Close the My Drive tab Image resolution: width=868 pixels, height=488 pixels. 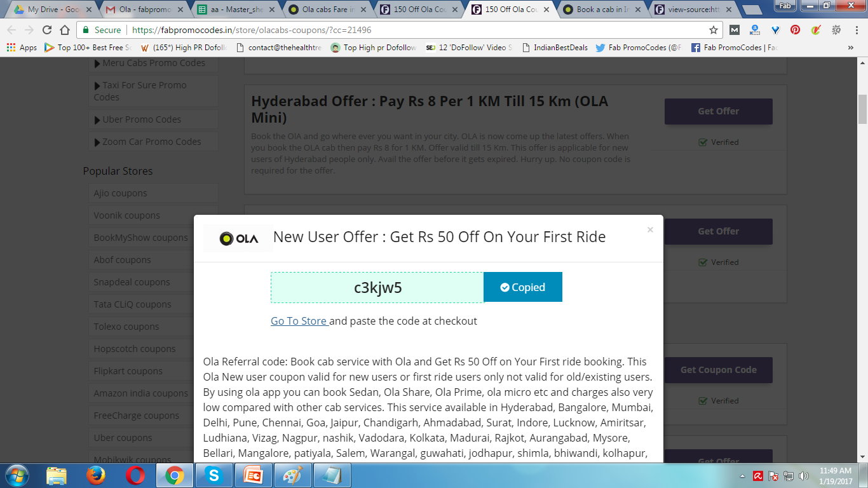(x=88, y=10)
